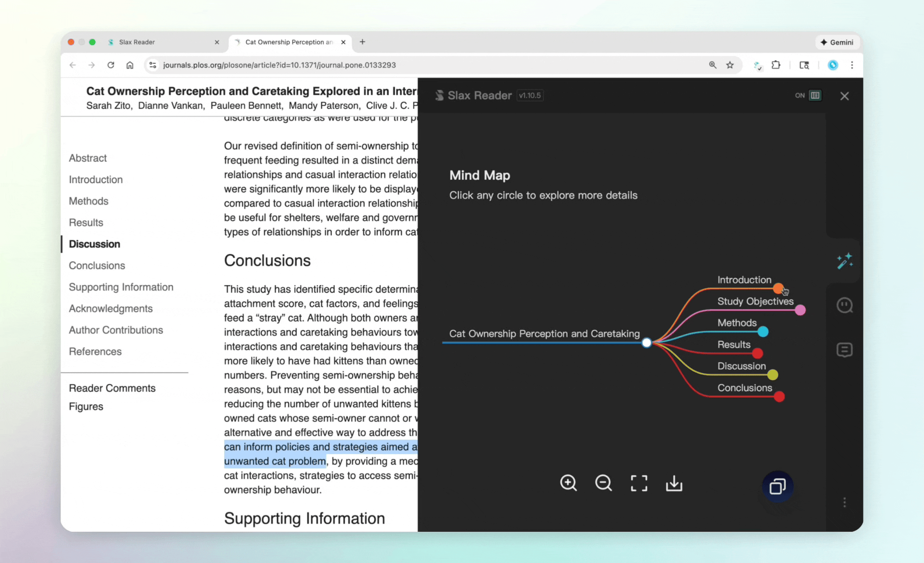Select the Conclusions node circle in mind map

pyautogui.click(x=779, y=396)
